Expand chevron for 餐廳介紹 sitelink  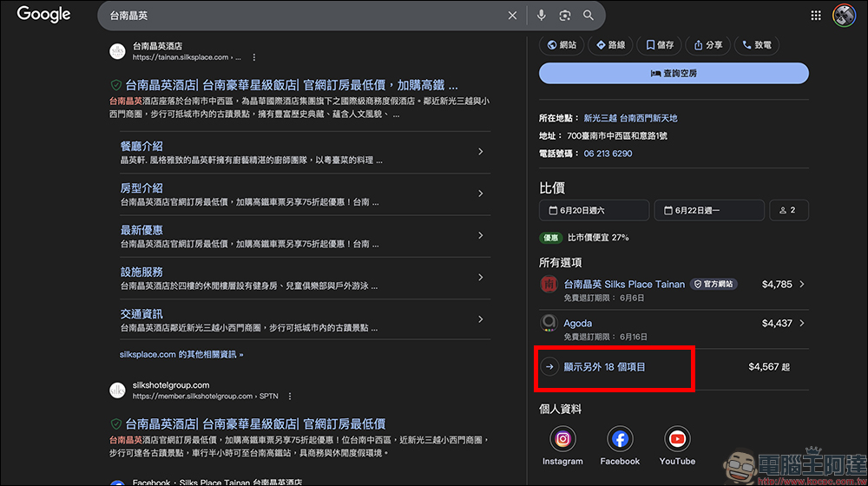(481, 152)
